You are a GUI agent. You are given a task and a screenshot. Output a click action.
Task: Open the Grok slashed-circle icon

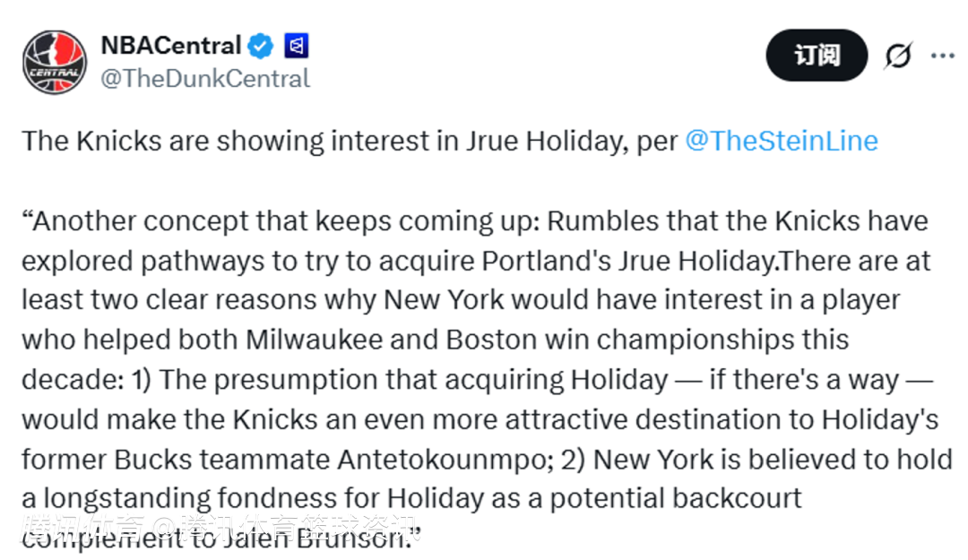(x=897, y=56)
